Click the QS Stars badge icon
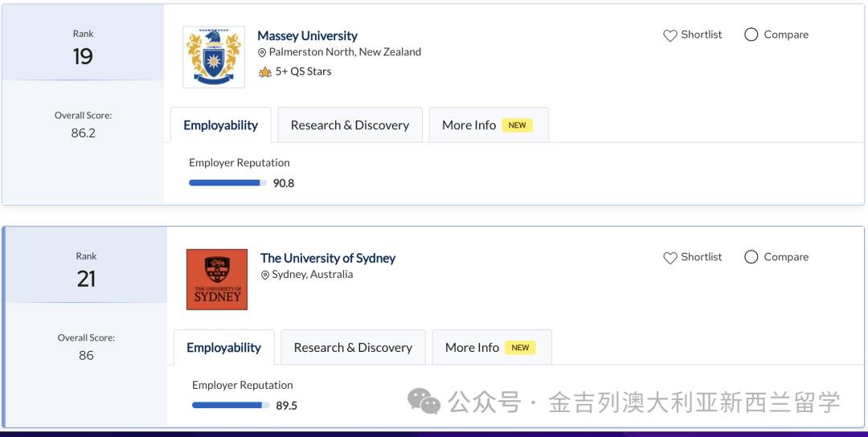 point(265,72)
